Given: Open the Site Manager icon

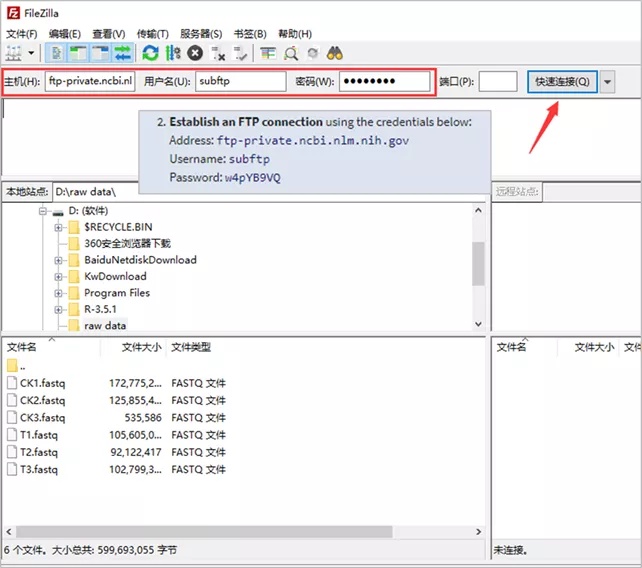Looking at the screenshot, I should (14, 53).
